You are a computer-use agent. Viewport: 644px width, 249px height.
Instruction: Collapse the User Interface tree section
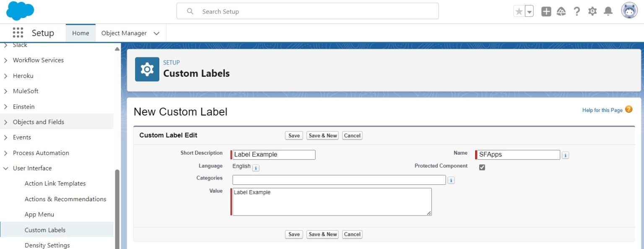pyautogui.click(x=5, y=168)
